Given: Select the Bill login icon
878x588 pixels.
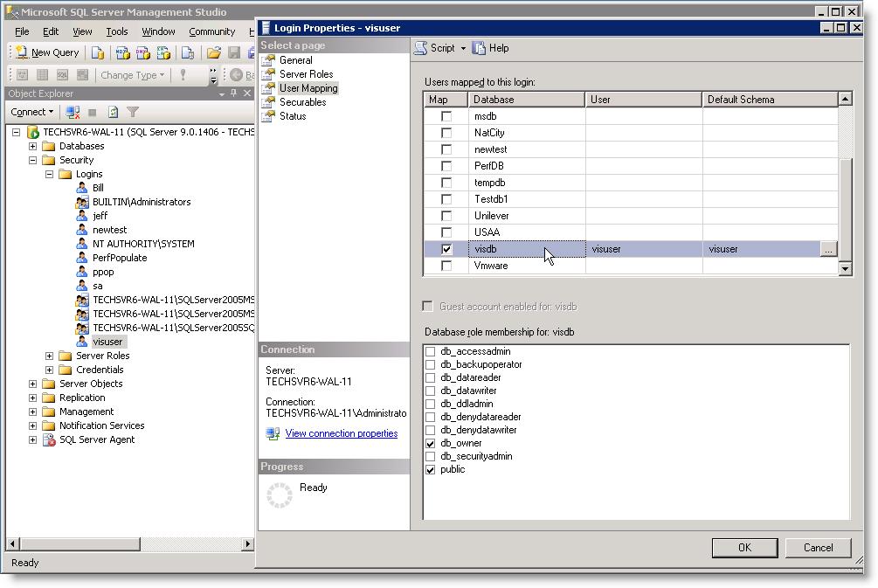Looking at the screenshot, I should pos(82,188).
